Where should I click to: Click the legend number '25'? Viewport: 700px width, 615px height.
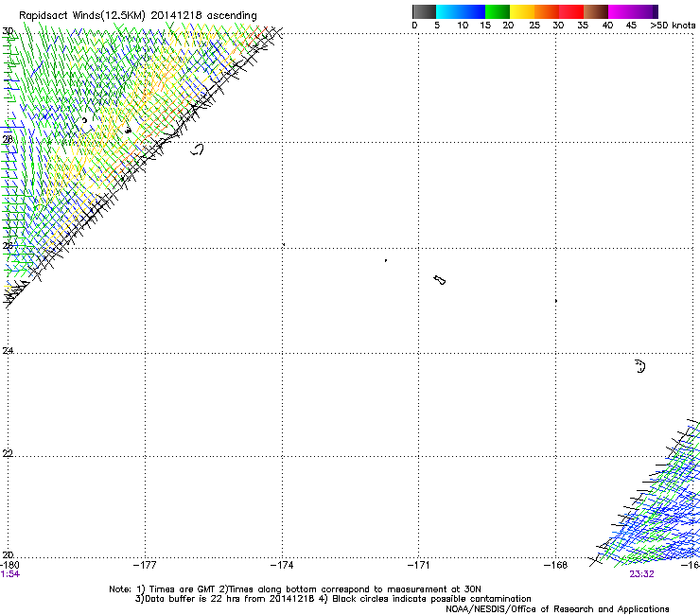tap(534, 25)
